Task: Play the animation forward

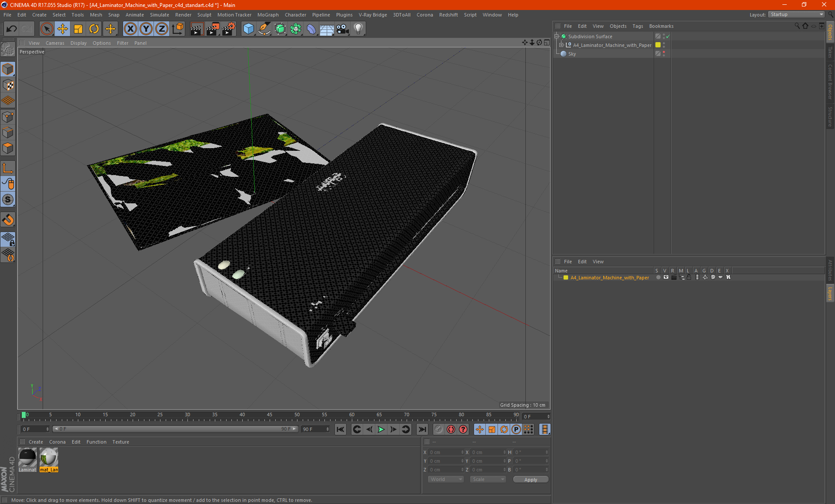Action: tap(381, 429)
